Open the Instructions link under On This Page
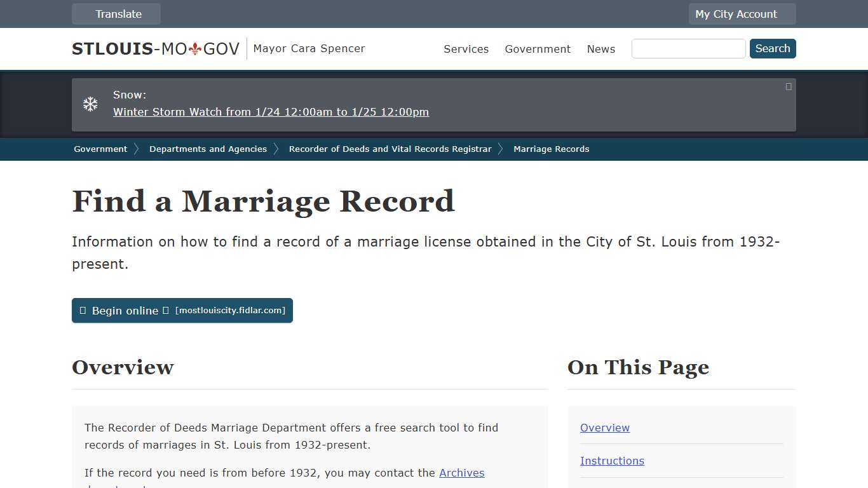The width and height of the screenshot is (868, 488). coord(612,461)
